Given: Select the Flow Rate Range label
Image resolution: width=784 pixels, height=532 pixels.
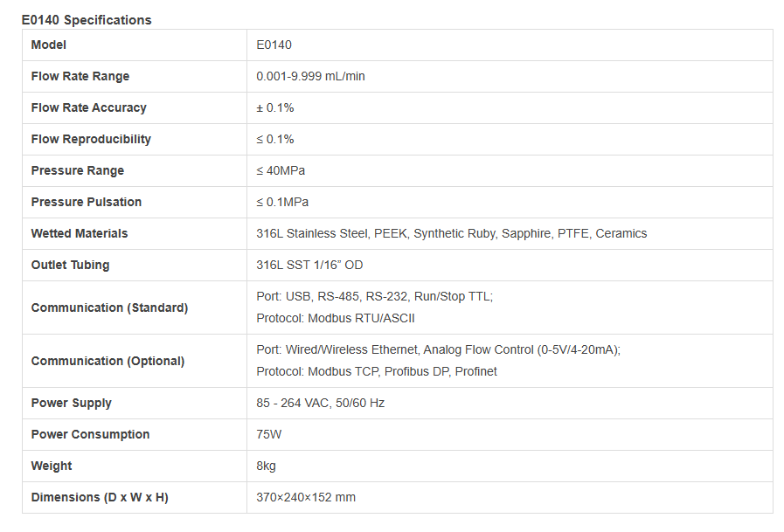Looking at the screenshot, I should pos(80,76).
